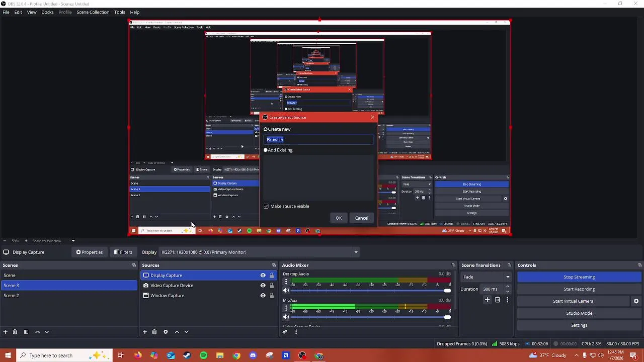Add a new scene with plus icon
644x362 pixels.
pyautogui.click(x=5, y=332)
